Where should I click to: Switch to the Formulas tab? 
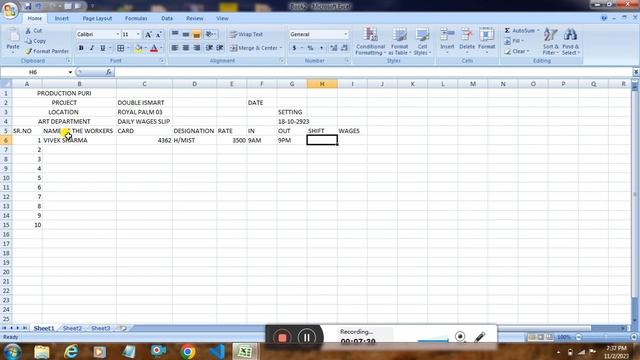tap(136, 18)
